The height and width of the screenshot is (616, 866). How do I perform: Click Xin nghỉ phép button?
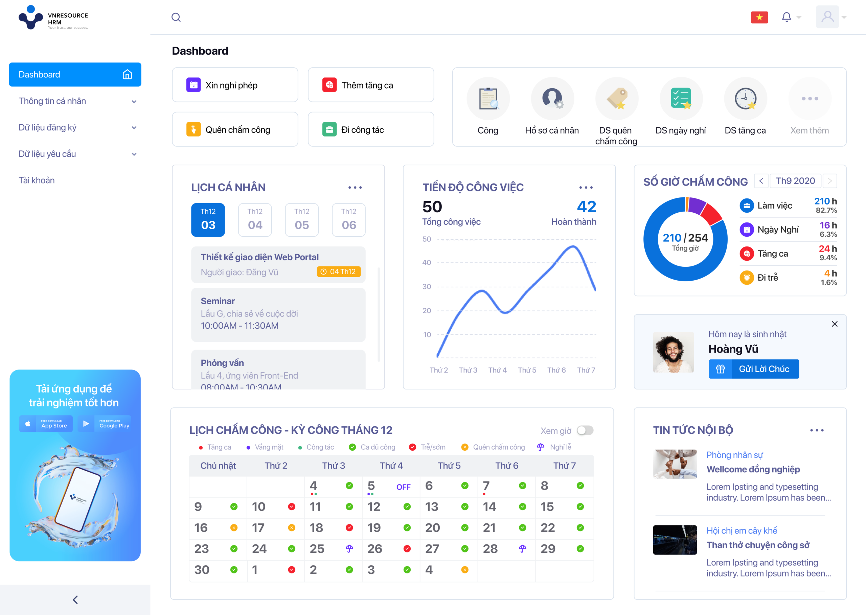(x=235, y=85)
